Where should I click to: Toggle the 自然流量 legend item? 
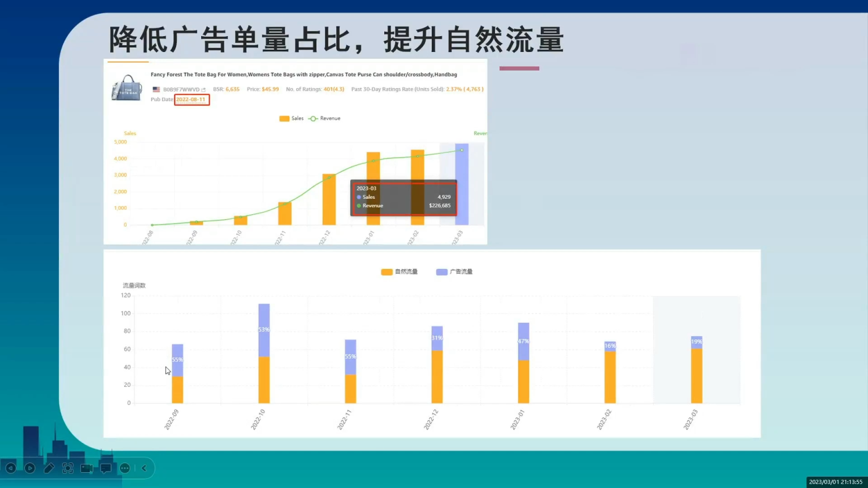pyautogui.click(x=400, y=272)
